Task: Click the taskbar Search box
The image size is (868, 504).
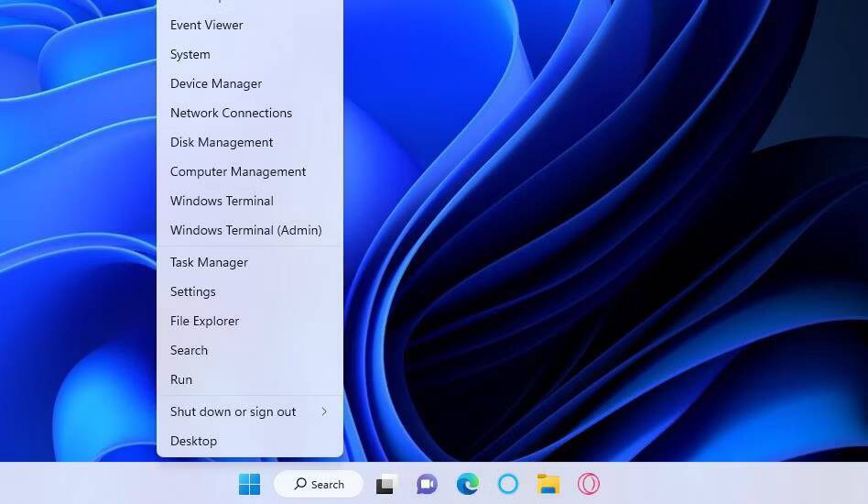Action: point(319,485)
